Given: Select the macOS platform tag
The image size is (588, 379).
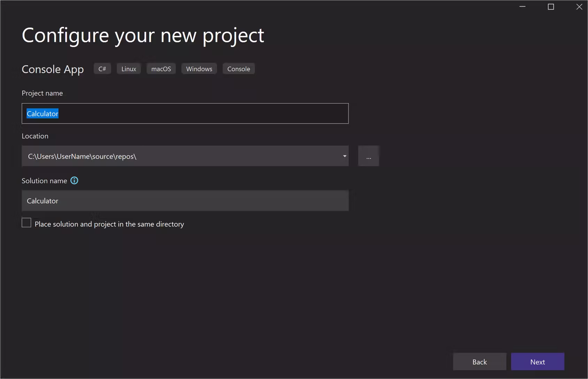Looking at the screenshot, I should pyautogui.click(x=161, y=69).
